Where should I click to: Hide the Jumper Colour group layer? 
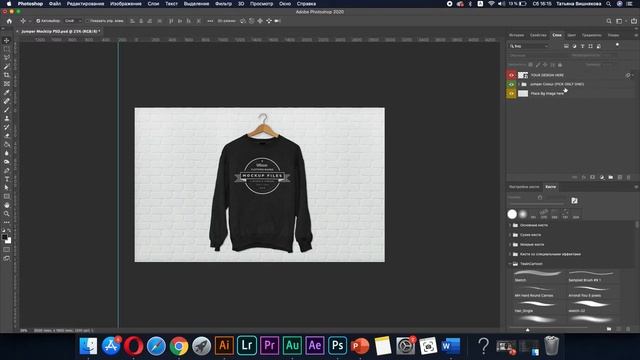coord(511,84)
